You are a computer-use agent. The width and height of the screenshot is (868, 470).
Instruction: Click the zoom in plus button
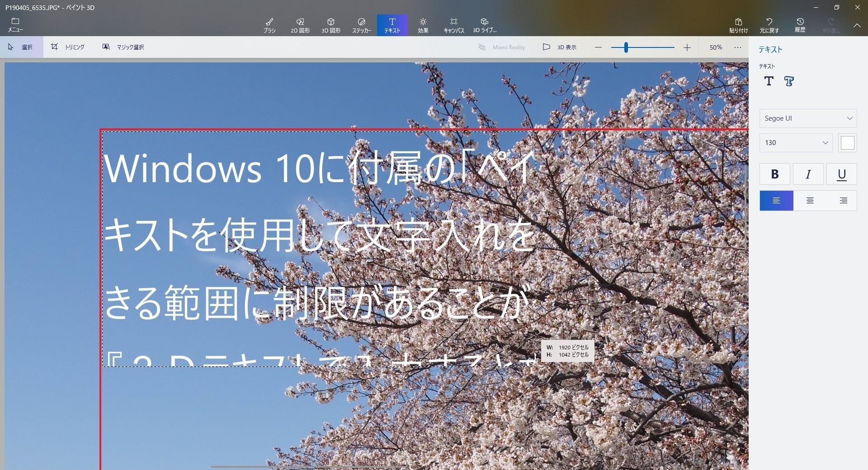pos(687,47)
